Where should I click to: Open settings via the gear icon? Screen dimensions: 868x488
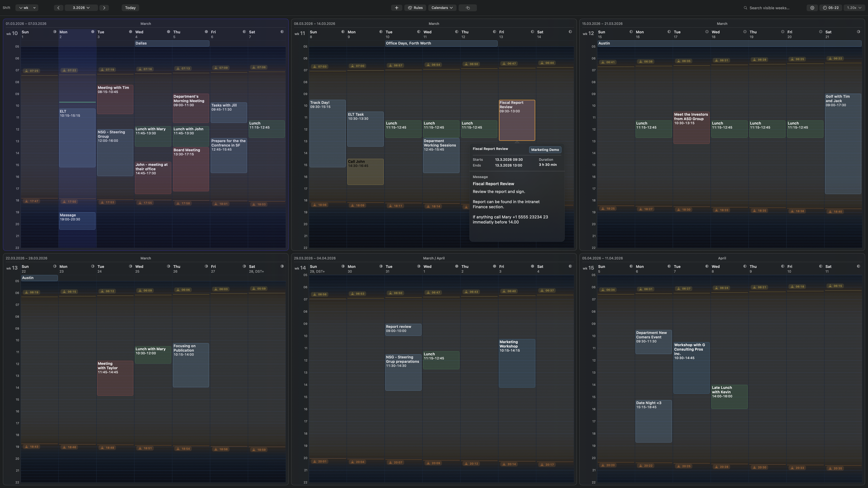click(x=812, y=8)
